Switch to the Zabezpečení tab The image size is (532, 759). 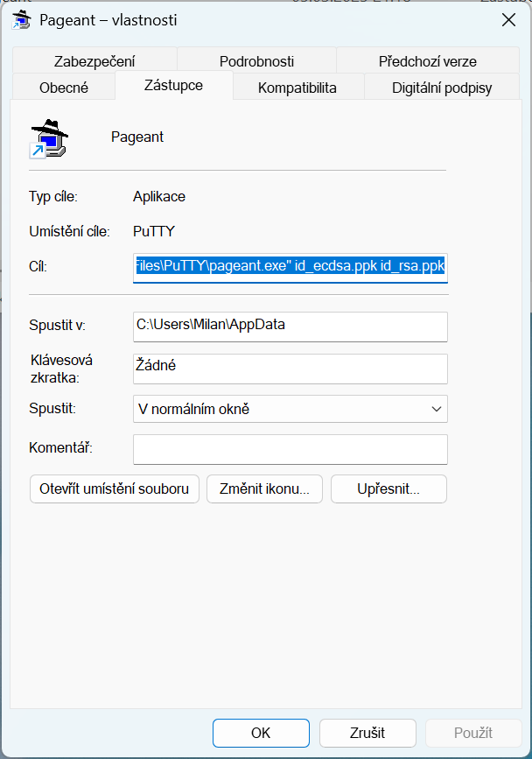tap(94, 61)
